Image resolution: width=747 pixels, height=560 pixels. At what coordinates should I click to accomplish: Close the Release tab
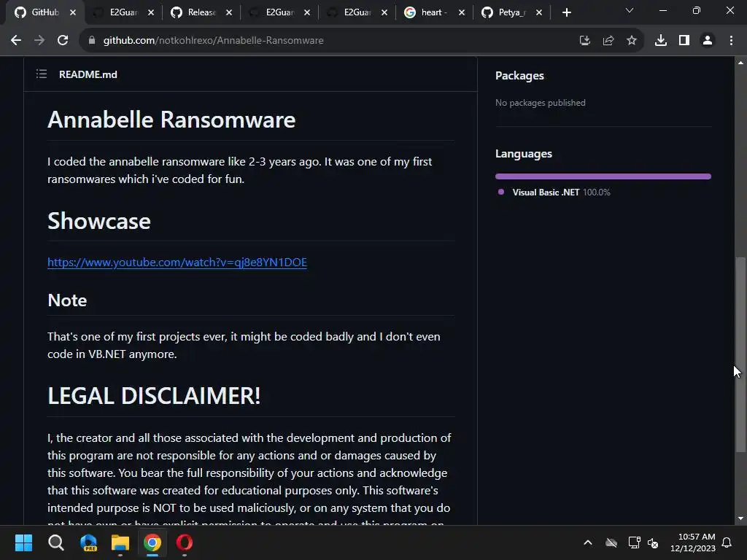point(229,12)
